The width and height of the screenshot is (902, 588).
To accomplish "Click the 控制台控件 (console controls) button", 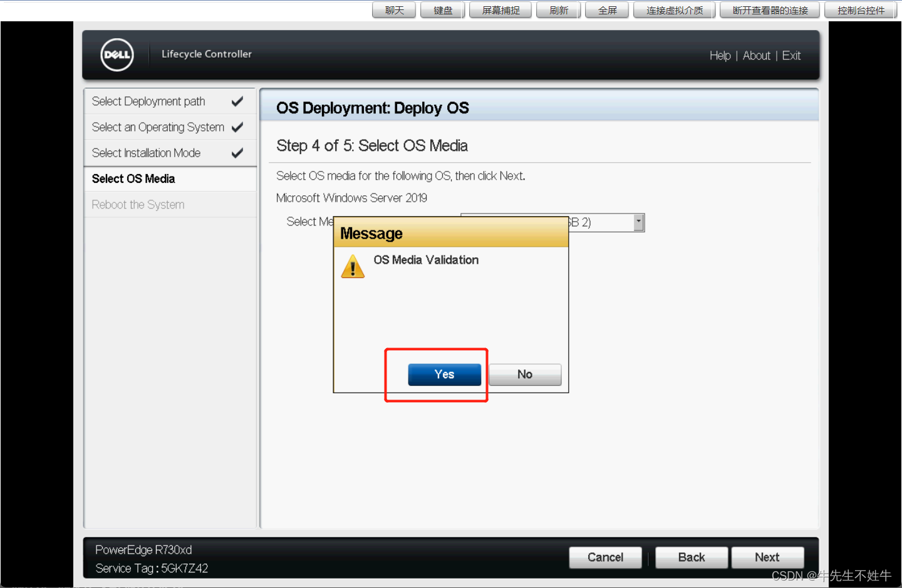I will click(861, 10).
